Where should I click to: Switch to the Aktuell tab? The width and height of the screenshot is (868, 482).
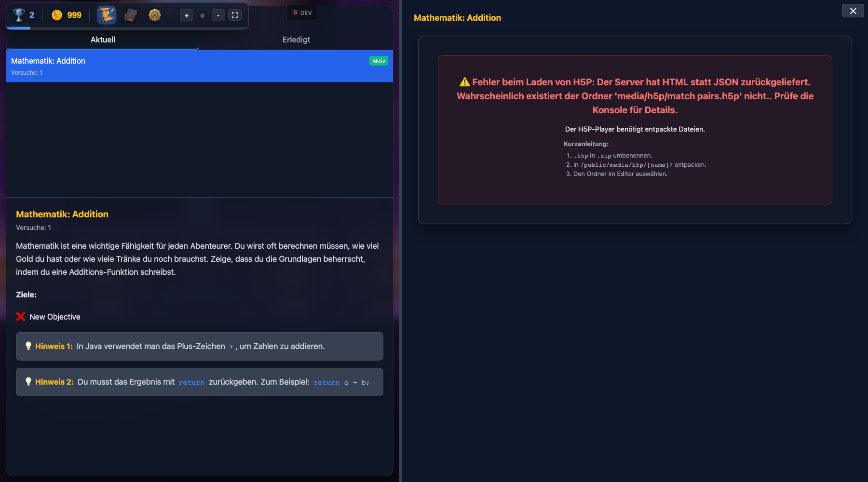pyautogui.click(x=103, y=40)
